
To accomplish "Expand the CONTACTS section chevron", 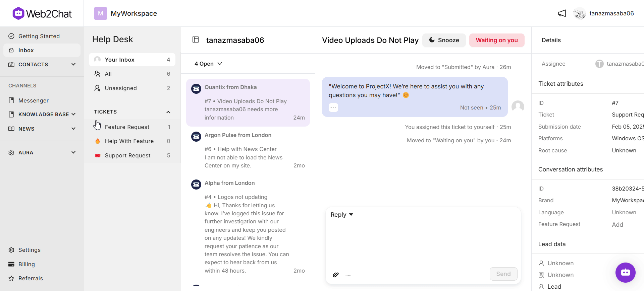I will coord(73,64).
